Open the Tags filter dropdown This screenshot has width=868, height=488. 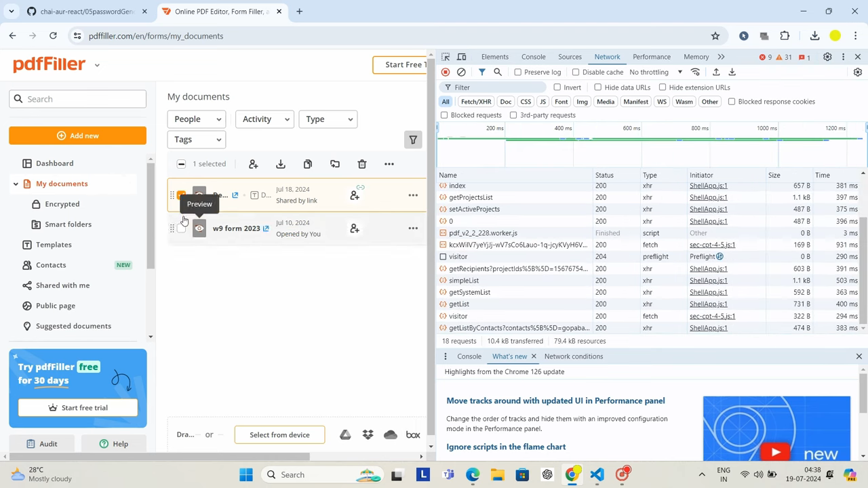[x=197, y=140]
